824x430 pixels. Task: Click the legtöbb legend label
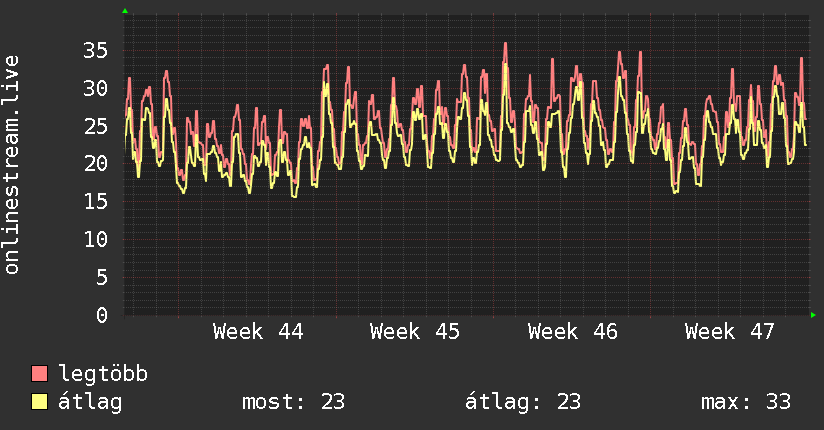pyautogui.click(x=103, y=374)
